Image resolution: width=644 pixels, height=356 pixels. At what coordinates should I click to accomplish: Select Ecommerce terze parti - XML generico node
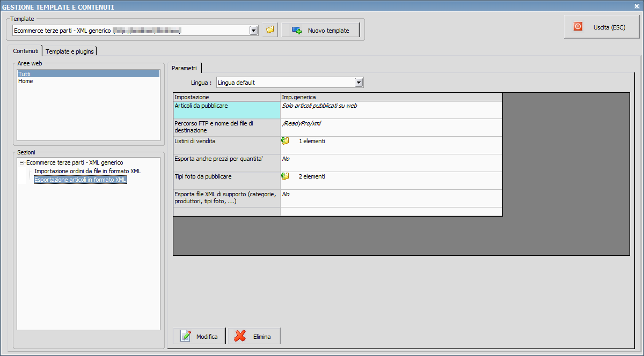[75, 162]
